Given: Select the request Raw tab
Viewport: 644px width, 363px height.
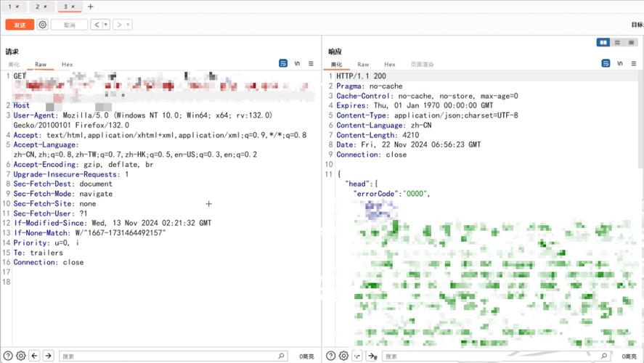Looking at the screenshot, I should coord(41,65).
